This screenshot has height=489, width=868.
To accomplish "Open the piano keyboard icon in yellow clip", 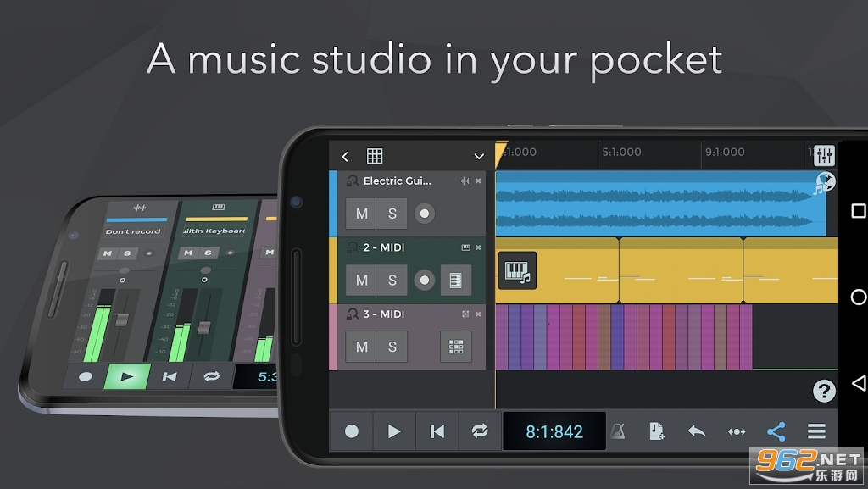I will point(518,270).
